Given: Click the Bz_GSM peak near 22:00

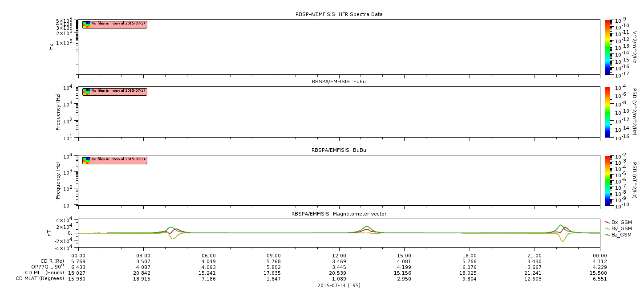Looking at the screenshot, I should coord(561,225).
